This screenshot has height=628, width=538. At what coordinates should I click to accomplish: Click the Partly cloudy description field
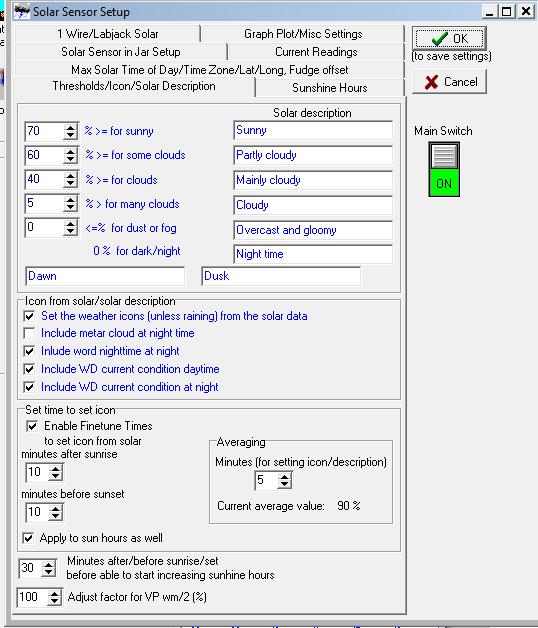(x=313, y=155)
